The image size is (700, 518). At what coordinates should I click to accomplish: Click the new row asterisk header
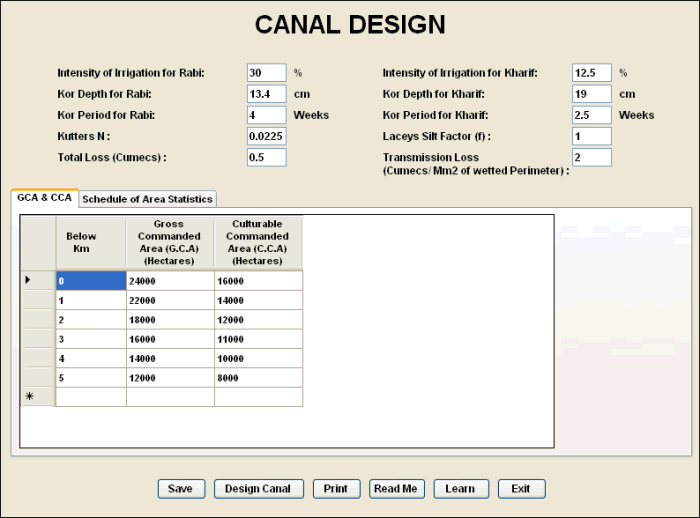[x=38, y=396]
